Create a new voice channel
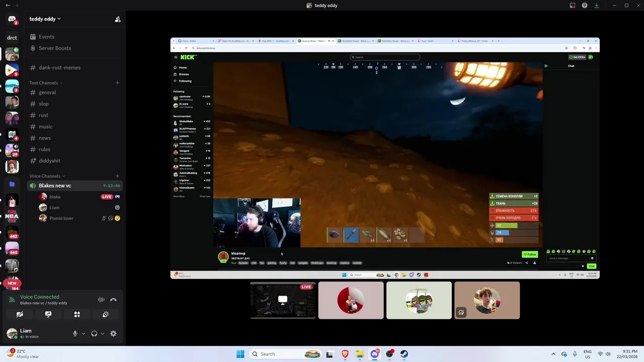Image resolution: width=644 pixels, height=362 pixels. pos(117,176)
